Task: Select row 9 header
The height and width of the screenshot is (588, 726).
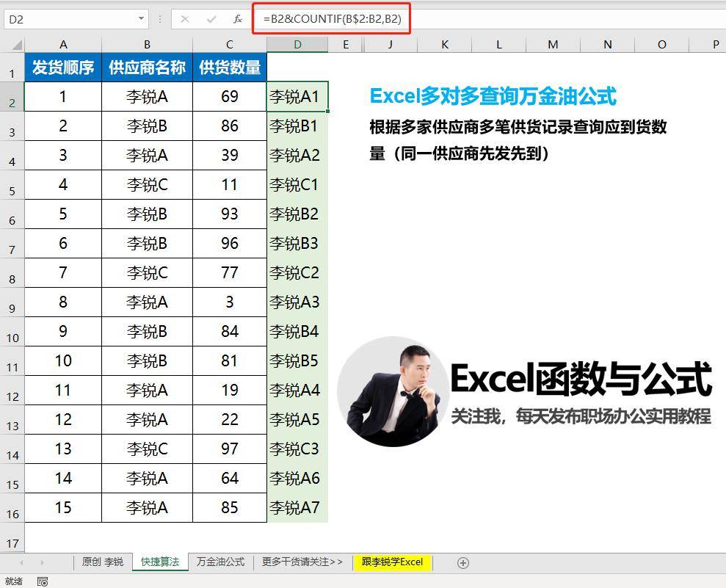Action: click(x=12, y=302)
